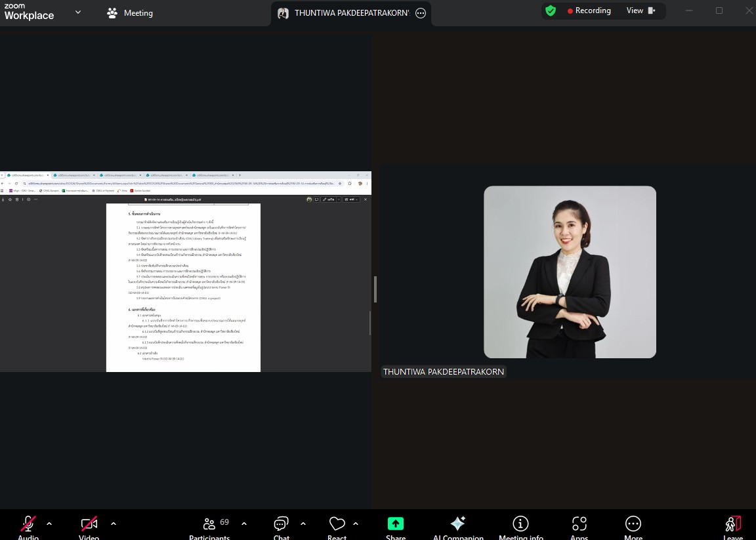Open the More options menu
This screenshot has width=756, height=540.
(x=633, y=525)
